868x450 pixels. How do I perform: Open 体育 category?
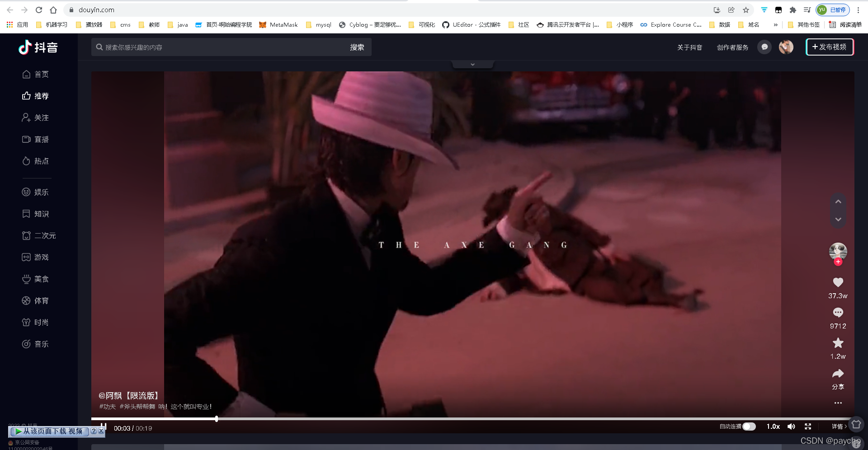35,300
